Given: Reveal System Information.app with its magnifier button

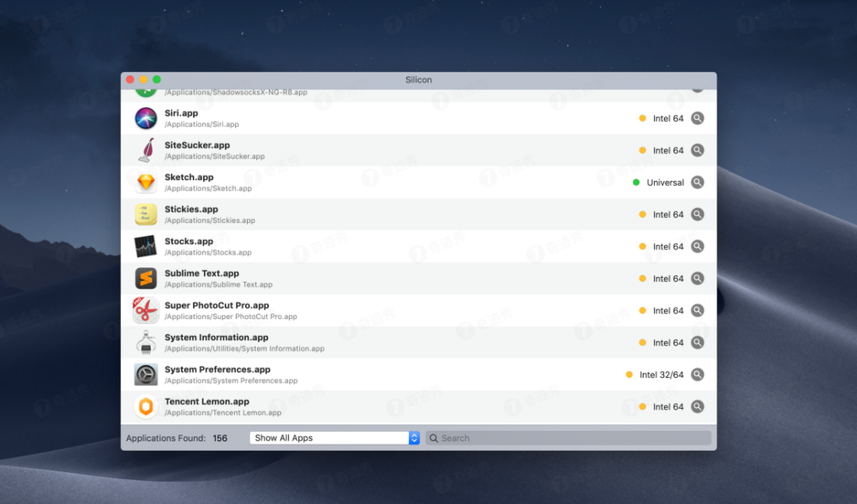Looking at the screenshot, I should pyautogui.click(x=698, y=343).
